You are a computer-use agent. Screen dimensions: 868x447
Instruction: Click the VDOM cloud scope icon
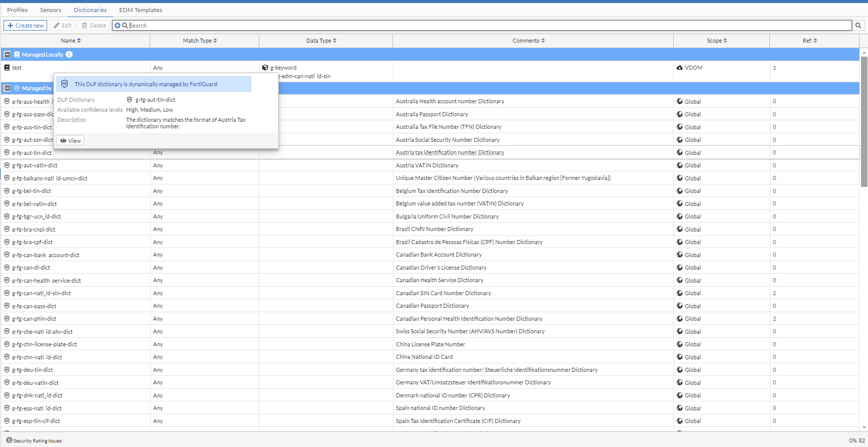pyautogui.click(x=680, y=68)
